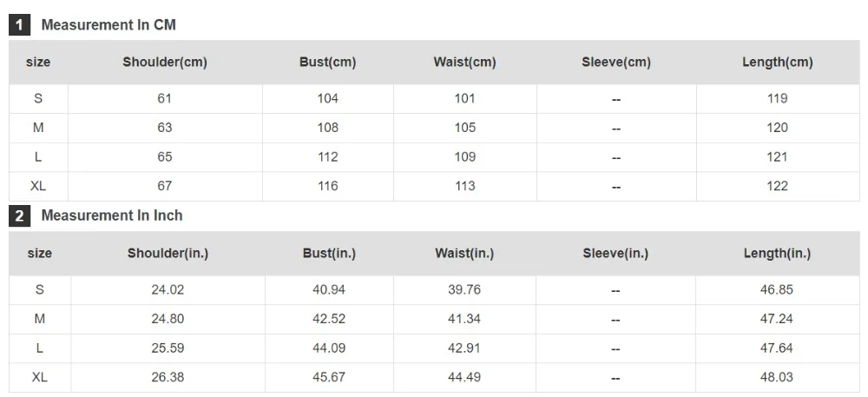The height and width of the screenshot is (397, 868).
Task: Click bust value 44.09 in inch table
Action: point(329,348)
